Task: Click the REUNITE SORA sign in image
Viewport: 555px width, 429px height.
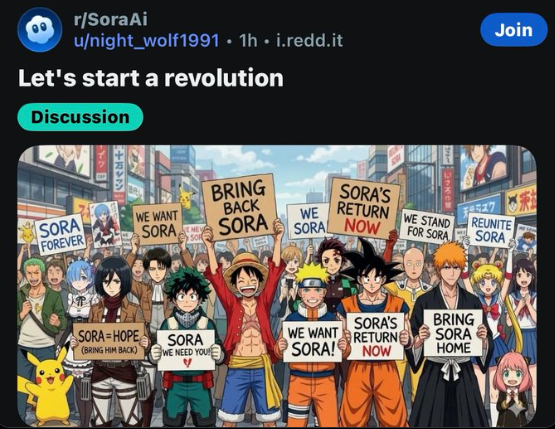Action: pyautogui.click(x=491, y=230)
